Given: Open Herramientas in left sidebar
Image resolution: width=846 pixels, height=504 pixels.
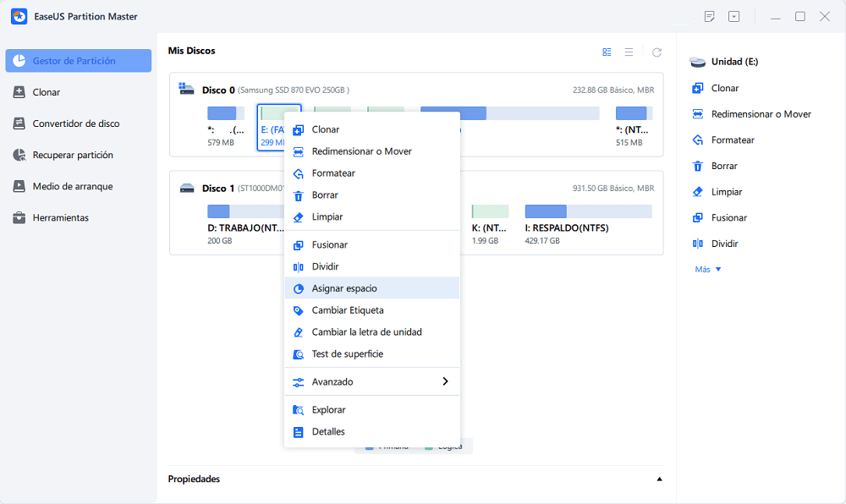Looking at the screenshot, I should click(78, 218).
